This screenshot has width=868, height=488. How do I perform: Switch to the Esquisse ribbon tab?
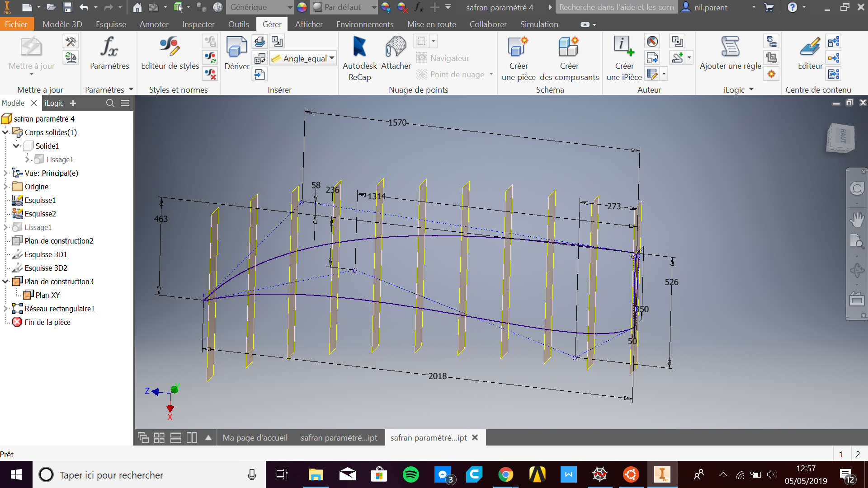click(110, 24)
